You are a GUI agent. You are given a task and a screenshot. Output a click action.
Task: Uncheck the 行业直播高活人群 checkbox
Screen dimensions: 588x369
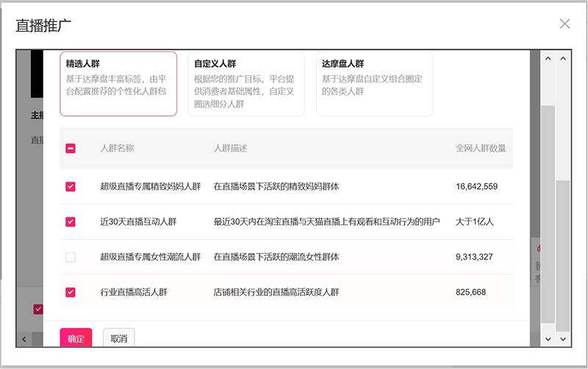(71, 292)
